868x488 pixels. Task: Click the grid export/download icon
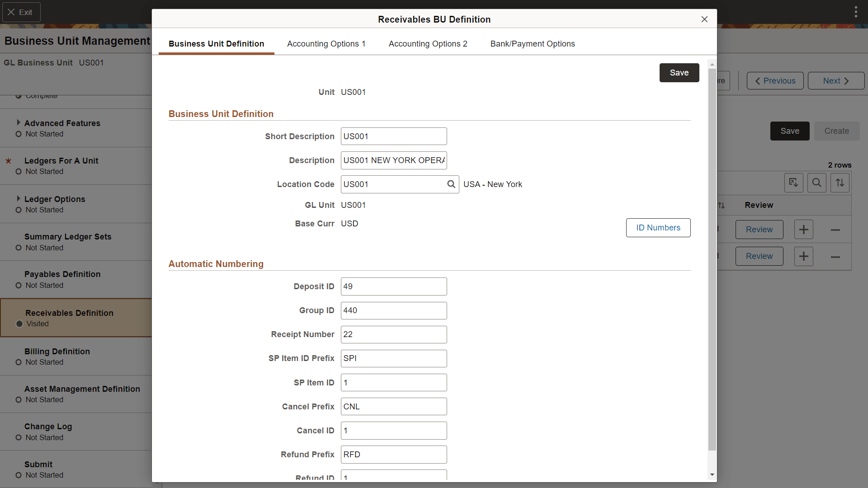pyautogui.click(x=793, y=183)
